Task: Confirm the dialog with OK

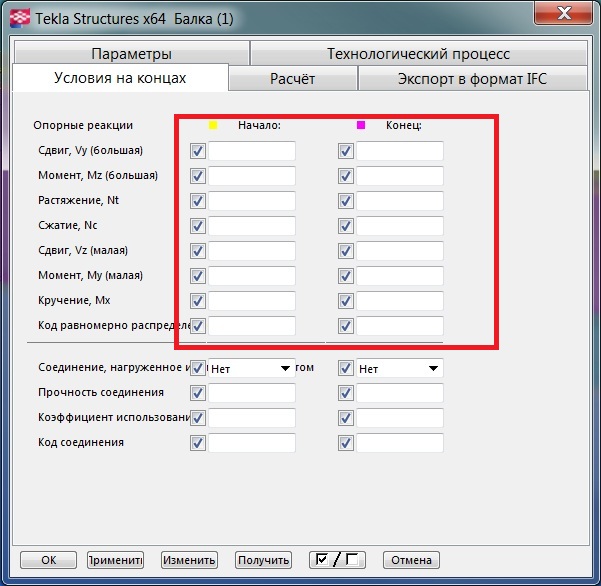Action: point(48,560)
